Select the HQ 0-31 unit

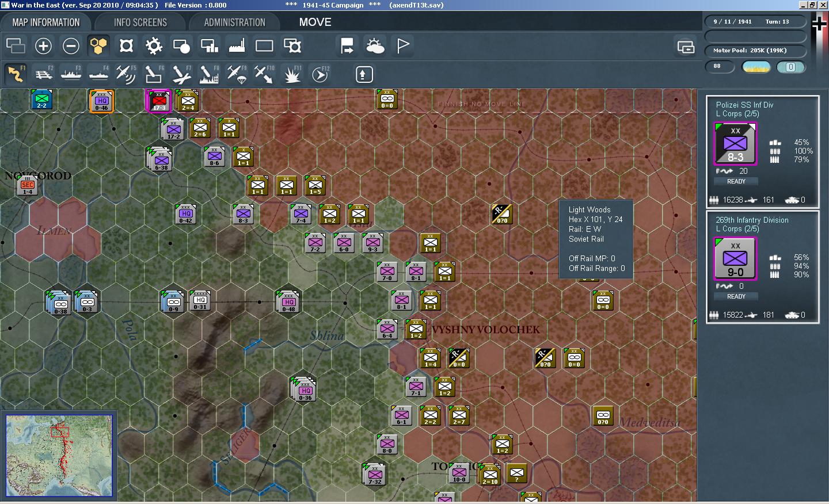pos(200,300)
